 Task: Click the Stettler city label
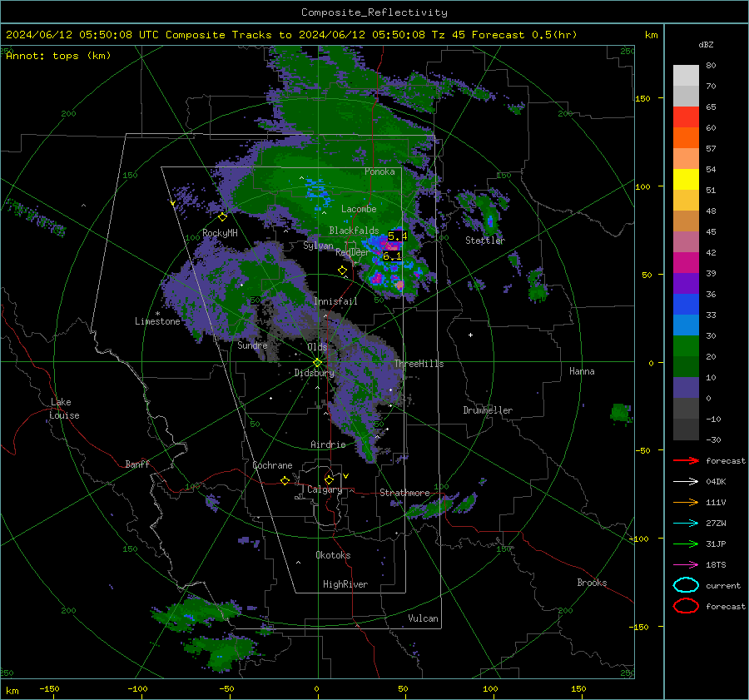[485, 241]
